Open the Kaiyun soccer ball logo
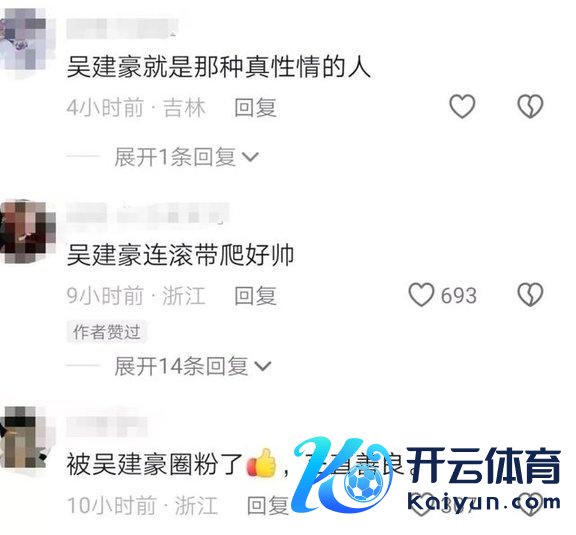The image size is (576, 535). click(365, 485)
